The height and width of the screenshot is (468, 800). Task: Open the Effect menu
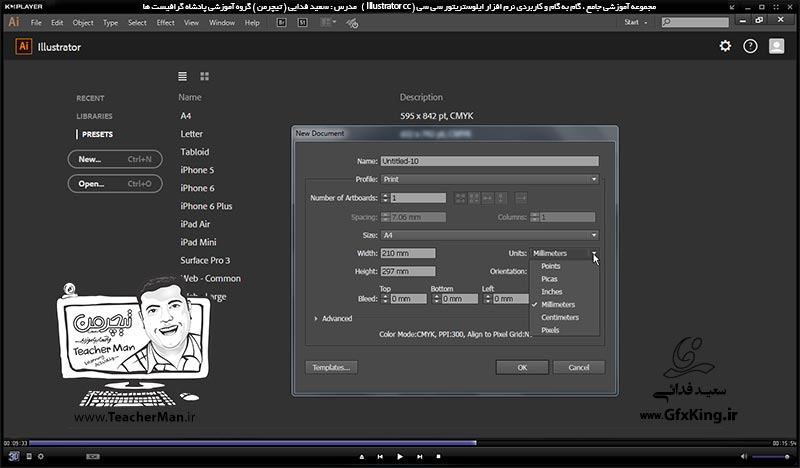click(x=165, y=22)
